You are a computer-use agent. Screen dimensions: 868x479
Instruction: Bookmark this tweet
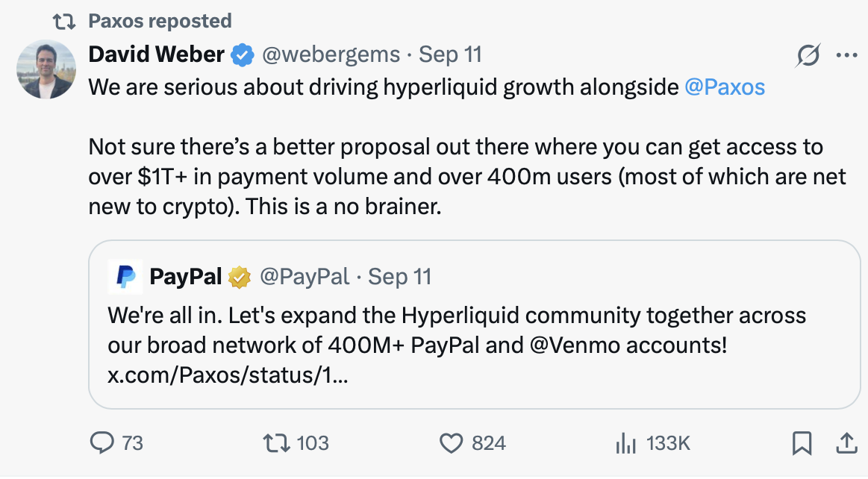click(x=802, y=442)
